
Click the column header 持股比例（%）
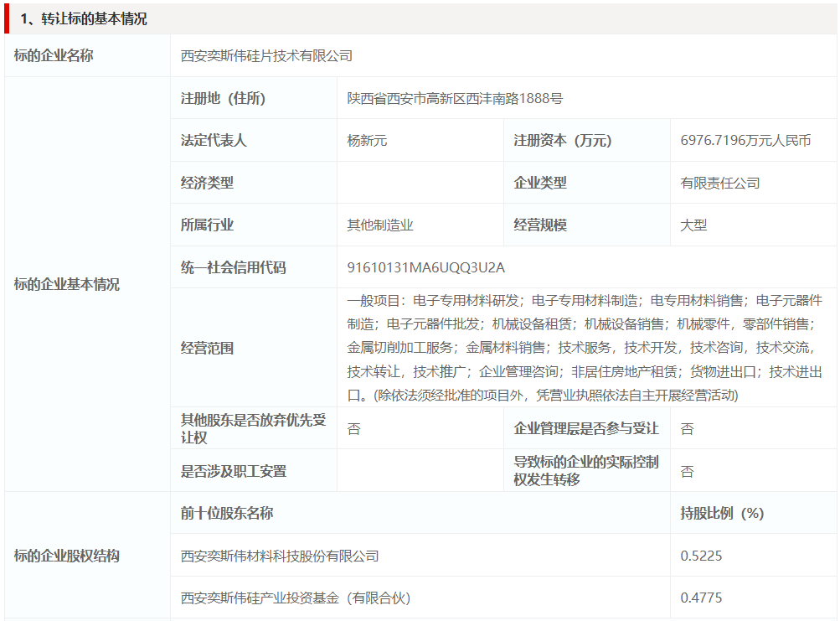(x=722, y=513)
